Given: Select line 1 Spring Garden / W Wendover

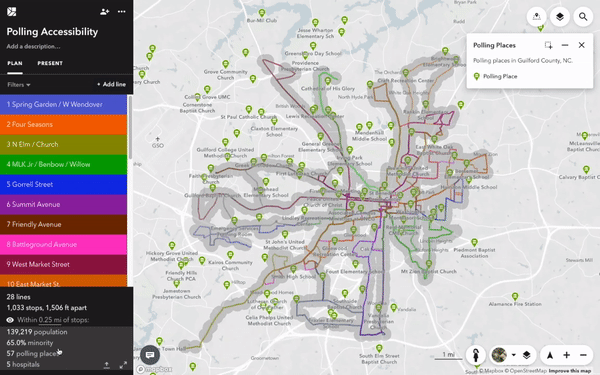Looking at the screenshot, I should coord(63,104).
